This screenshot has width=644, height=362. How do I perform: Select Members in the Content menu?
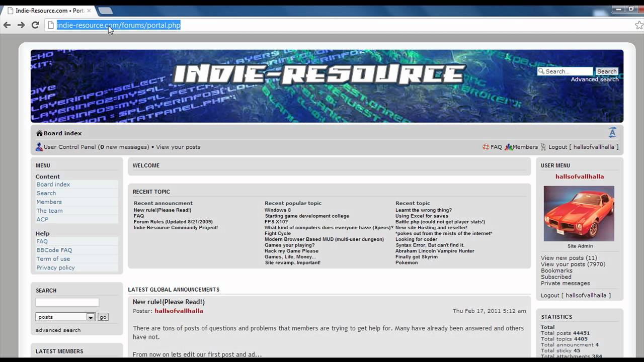pyautogui.click(x=49, y=202)
